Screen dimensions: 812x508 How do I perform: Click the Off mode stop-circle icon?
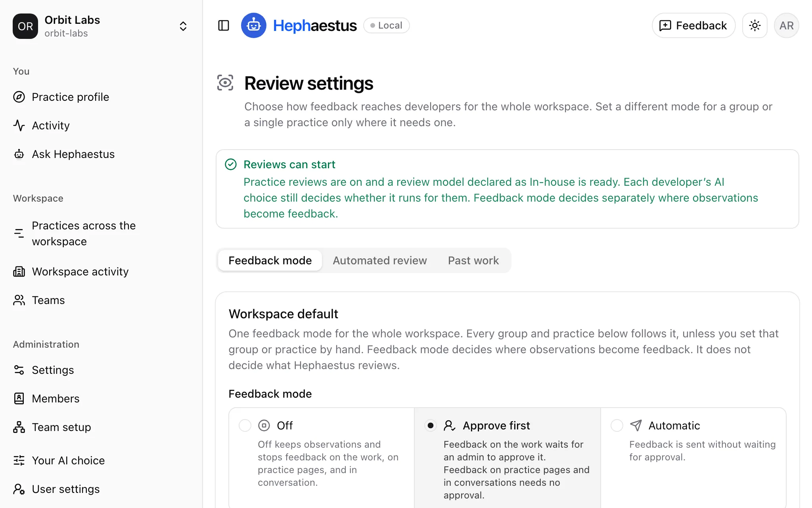264,425
